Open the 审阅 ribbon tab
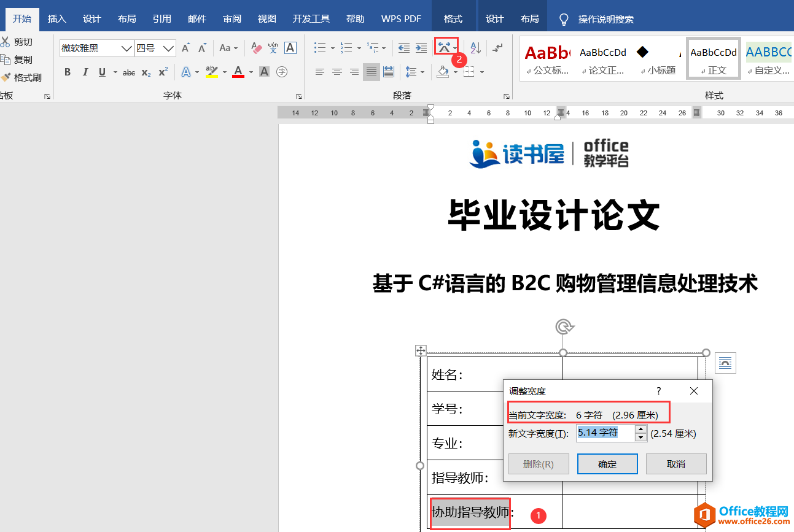794x532 pixels. pos(232,19)
